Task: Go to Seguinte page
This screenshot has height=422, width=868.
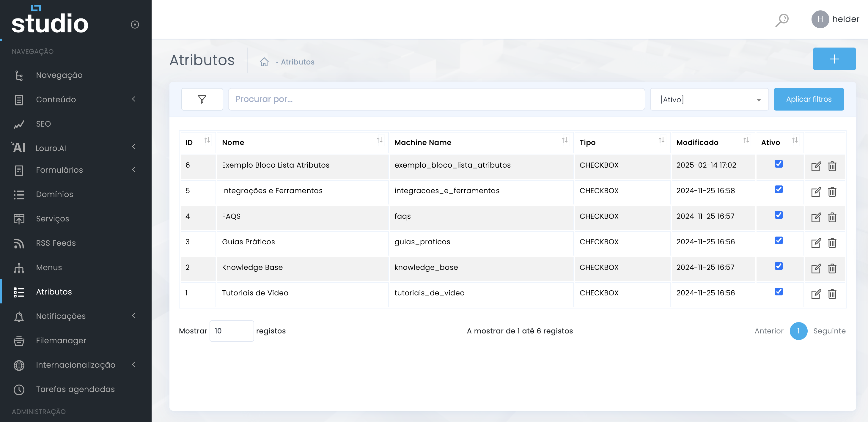Action: (x=829, y=331)
